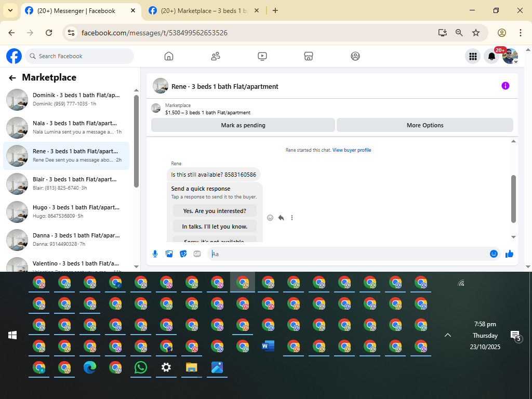This screenshot has width=532, height=399.
Task: Click the install app icon in address bar
Action: point(442,33)
